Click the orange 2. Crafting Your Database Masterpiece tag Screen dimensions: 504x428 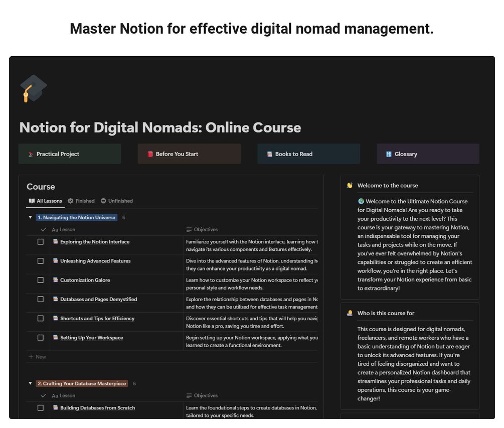coord(82,384)
